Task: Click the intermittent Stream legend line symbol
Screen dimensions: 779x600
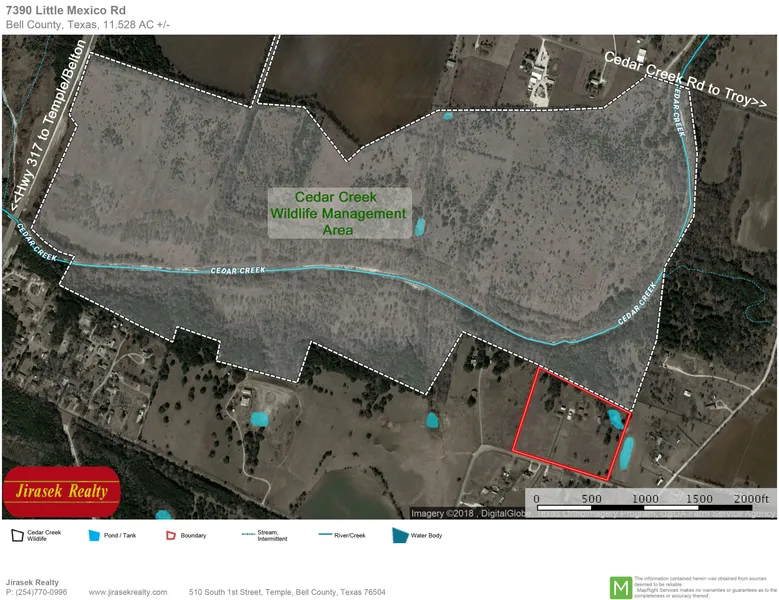Action: [248, 535]
